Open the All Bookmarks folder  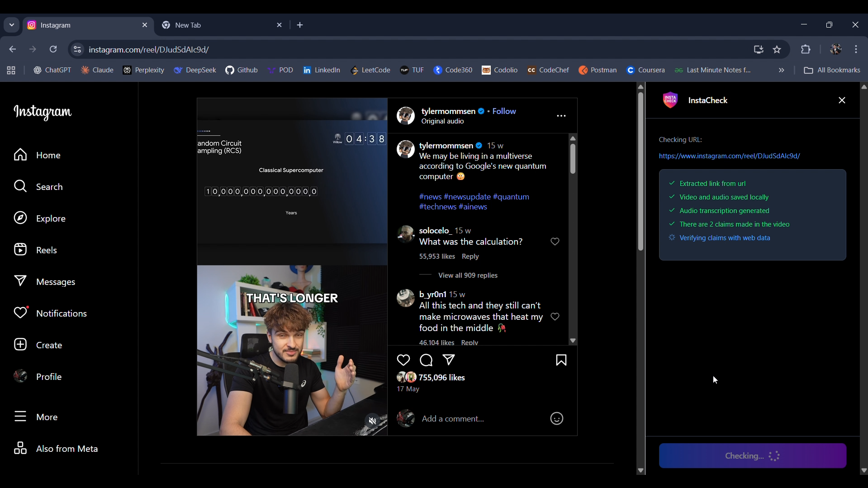pos(832,70)
